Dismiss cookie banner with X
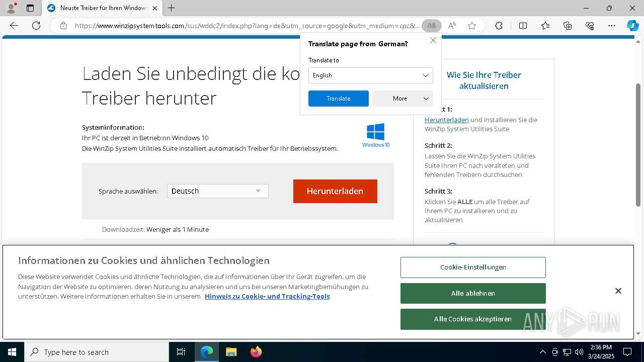644x362 pixels. point(618,291)
